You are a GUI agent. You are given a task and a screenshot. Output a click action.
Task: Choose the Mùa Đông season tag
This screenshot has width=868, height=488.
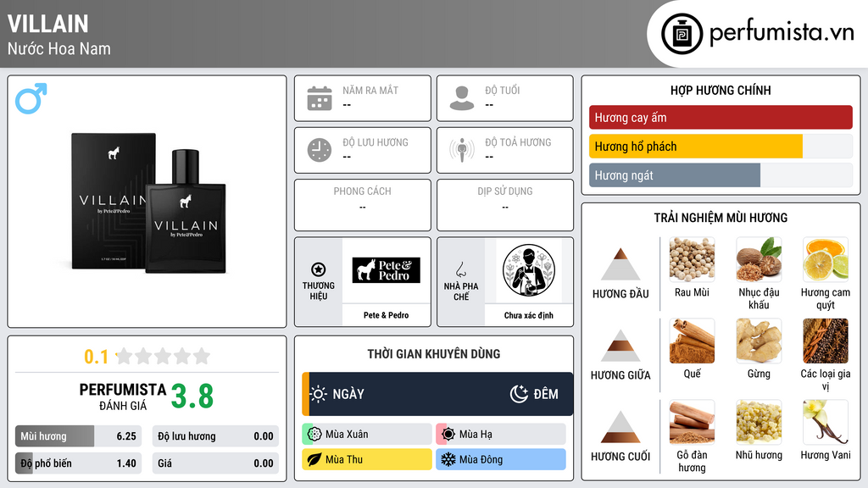pyautogui.click(x=501, y=459)
